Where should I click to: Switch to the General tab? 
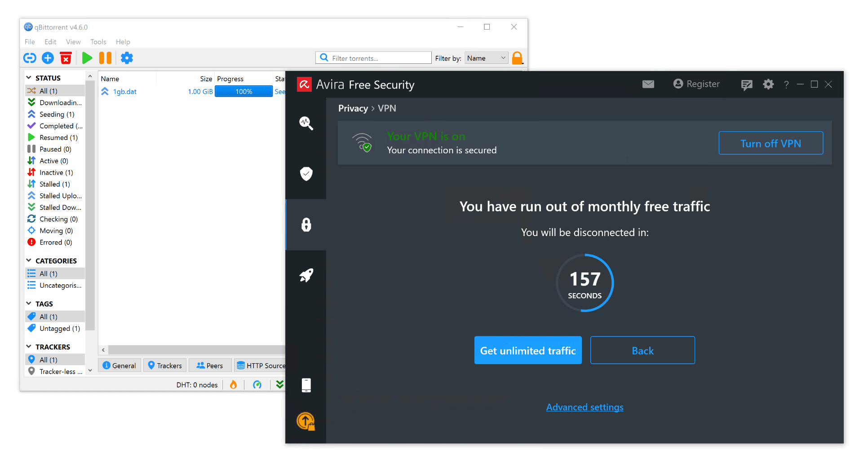coord(120,366)
